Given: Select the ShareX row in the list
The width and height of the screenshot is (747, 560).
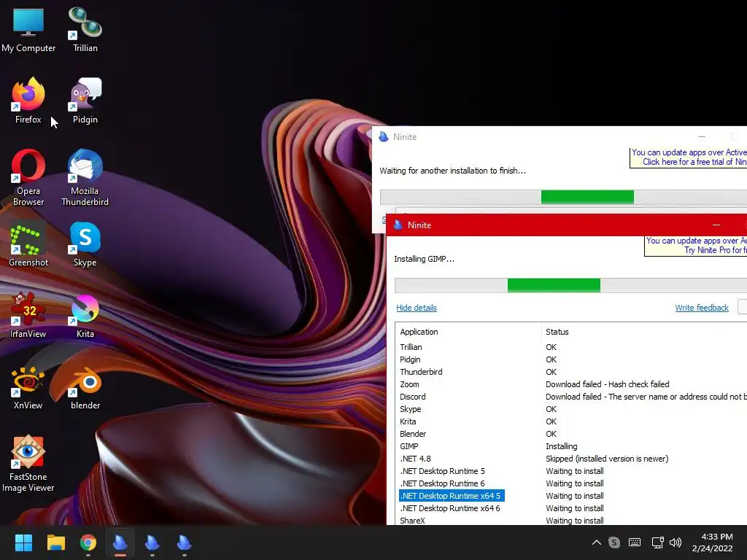Looking at the screenshot, I should [x=570, y=520].
